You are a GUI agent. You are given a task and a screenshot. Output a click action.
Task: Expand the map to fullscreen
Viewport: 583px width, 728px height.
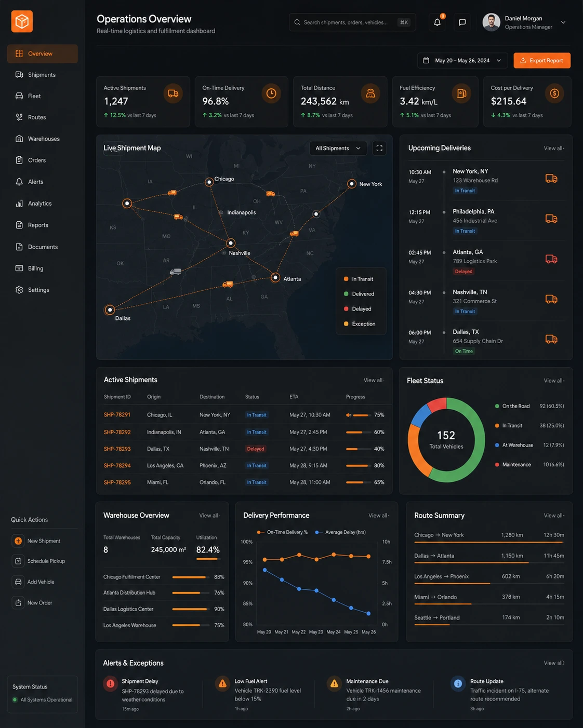[x=379, y=148]
